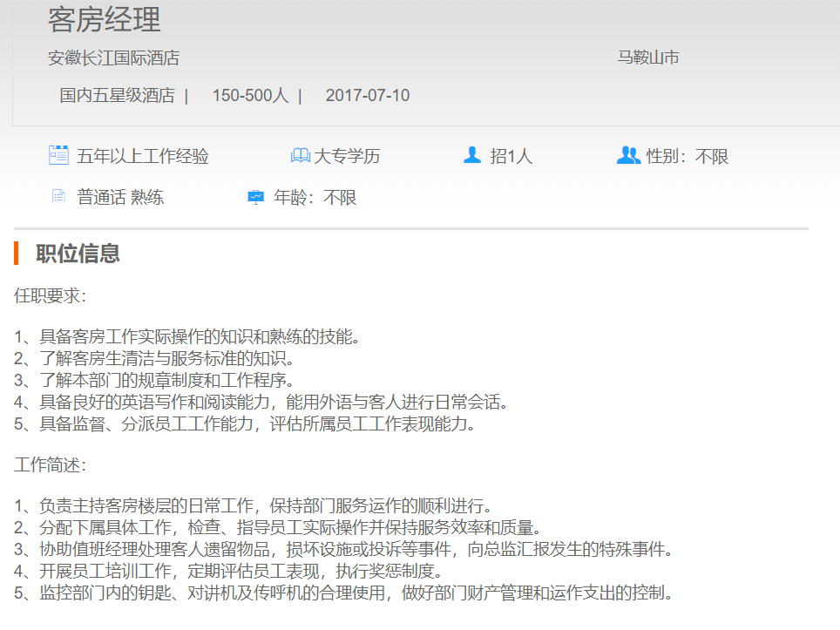Click the orange bar beside 职位信息
This screenshot has height=630, width=840.
coord(17,254)
